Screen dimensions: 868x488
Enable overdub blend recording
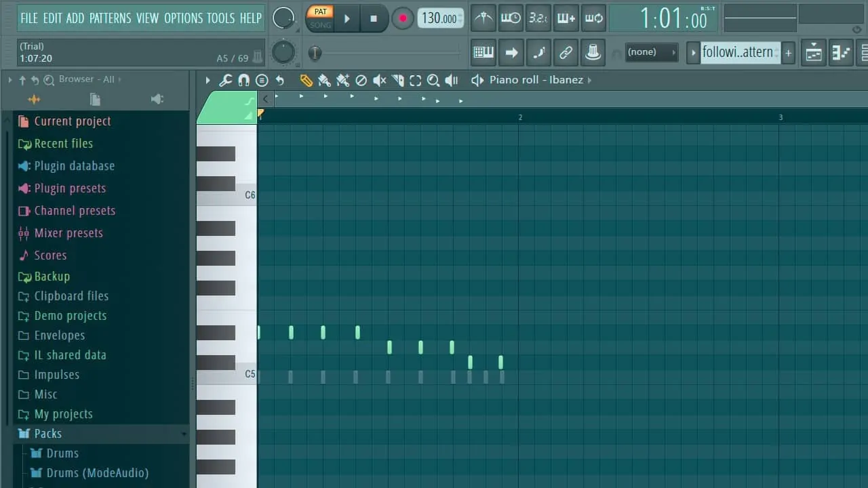(x=566, y=18)
